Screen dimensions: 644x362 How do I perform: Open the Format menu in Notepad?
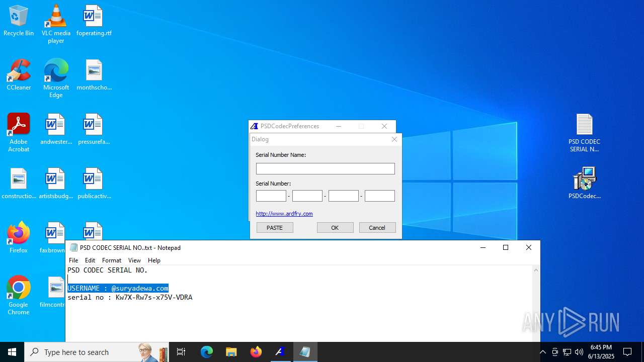[112, 260]
